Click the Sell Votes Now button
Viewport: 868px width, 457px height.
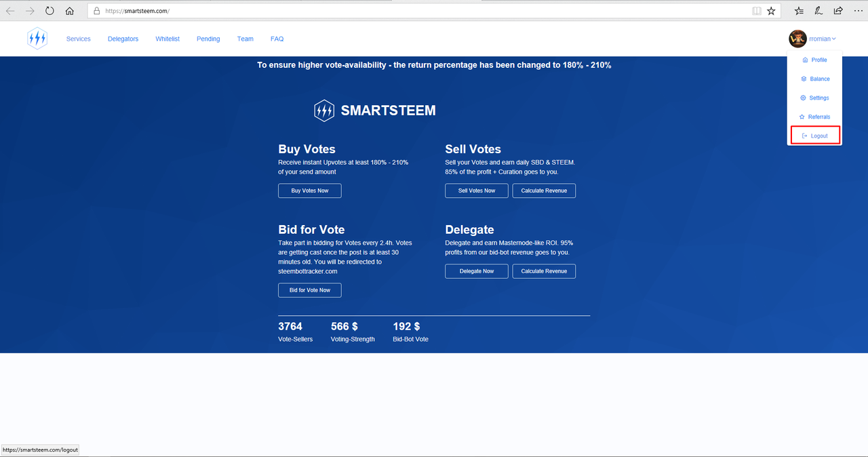coord(477,191)
